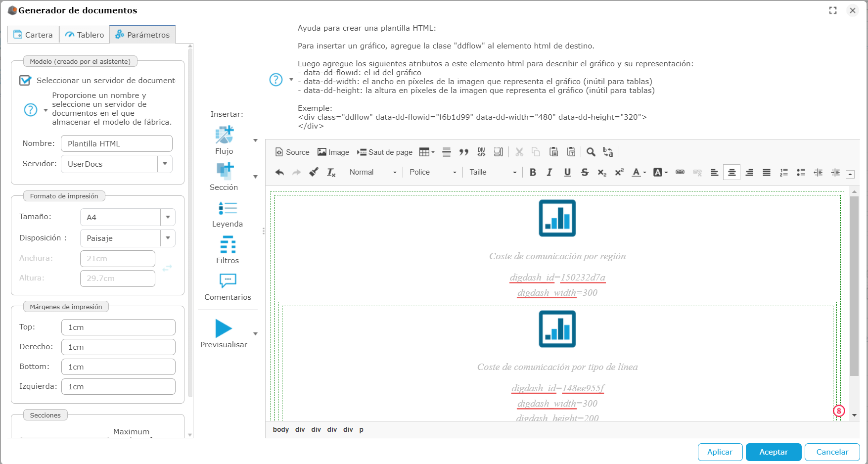Insert a Comentarios element
The height and width of the screenshot is (464, 868).
click(228, 287)
